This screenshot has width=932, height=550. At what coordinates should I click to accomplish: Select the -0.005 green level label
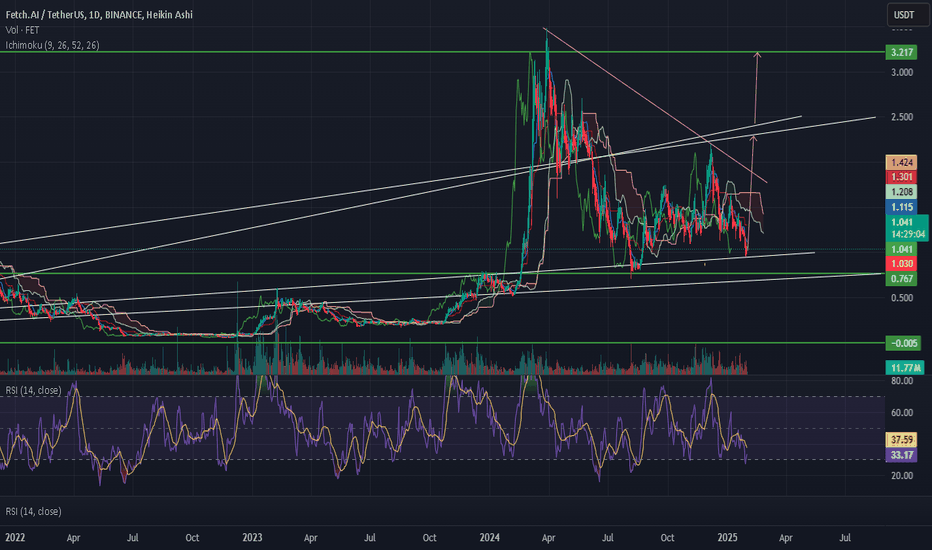(x=903, y=343)
